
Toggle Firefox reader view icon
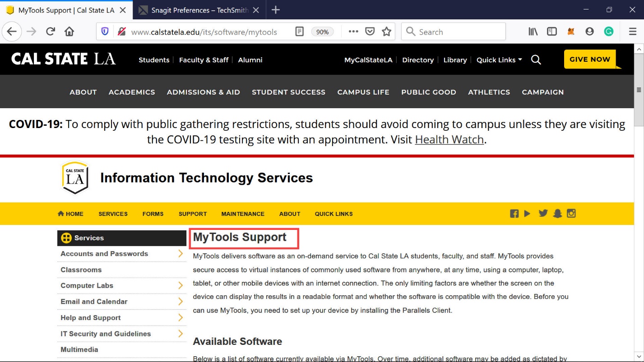(x=299, y=32)
